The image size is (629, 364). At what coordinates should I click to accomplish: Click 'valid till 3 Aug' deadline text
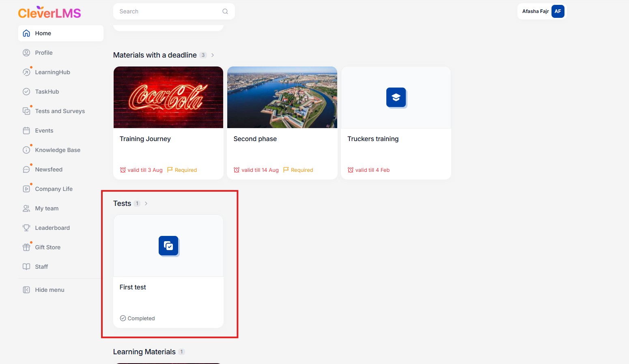pos(145,170)
